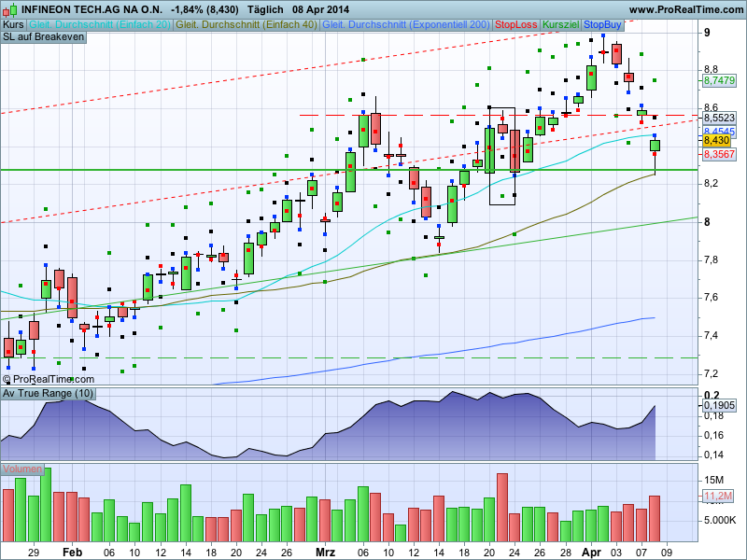Click the INFINEON TECH.AG NA O.N. title
747x560 pixels.
pyautogui.click(x=92, y=9)
